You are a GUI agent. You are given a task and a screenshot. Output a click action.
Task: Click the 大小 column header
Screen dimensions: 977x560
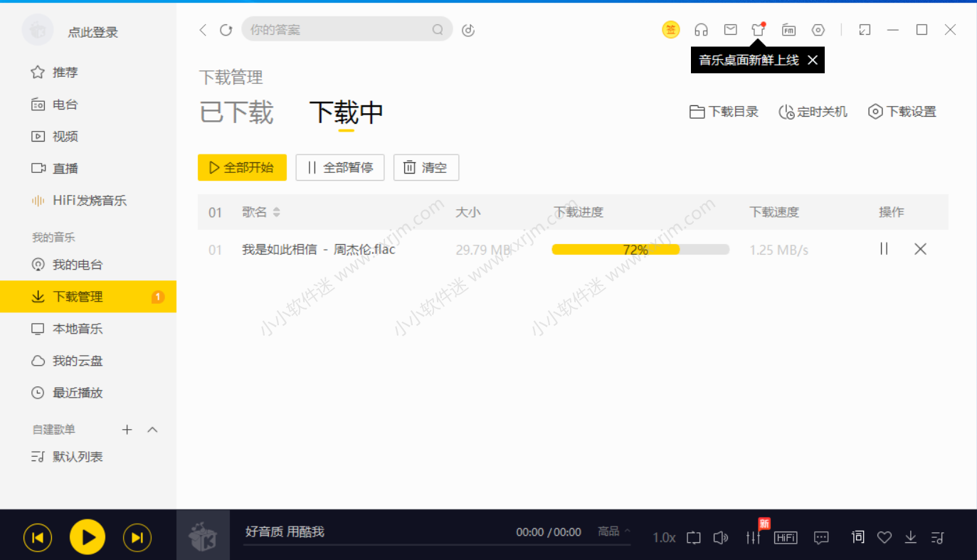[x=468, y=212]
